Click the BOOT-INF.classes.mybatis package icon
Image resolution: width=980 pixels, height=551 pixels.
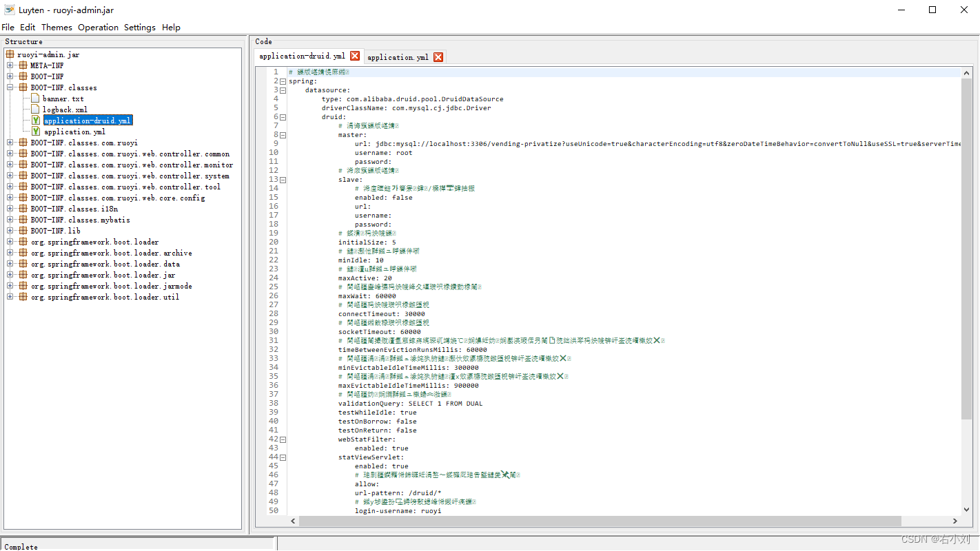[x=23, y=220]
